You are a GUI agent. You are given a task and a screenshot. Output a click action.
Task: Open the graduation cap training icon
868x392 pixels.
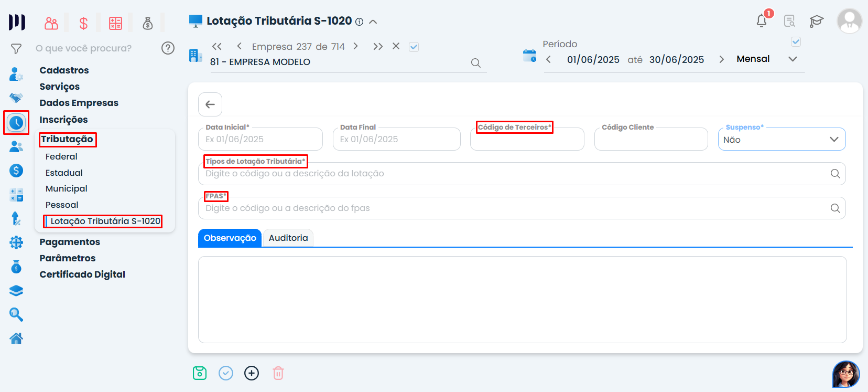click(x=816, y=21)
